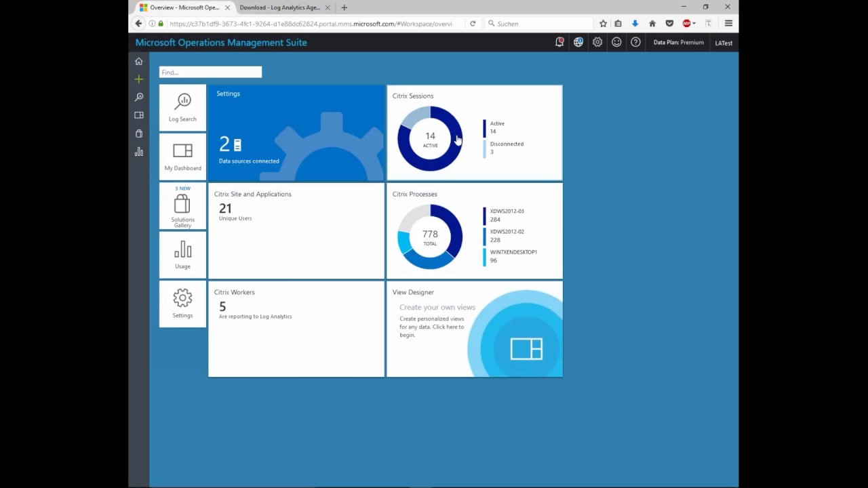Open browser bookmarks list icon
868x488 pixels.
[618, 24]
